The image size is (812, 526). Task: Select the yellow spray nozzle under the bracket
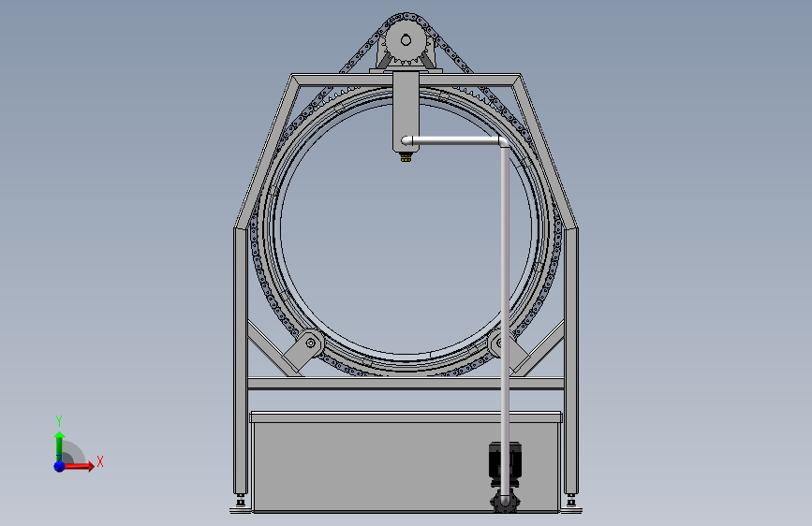pyautogui.click(x=406, y=157)
